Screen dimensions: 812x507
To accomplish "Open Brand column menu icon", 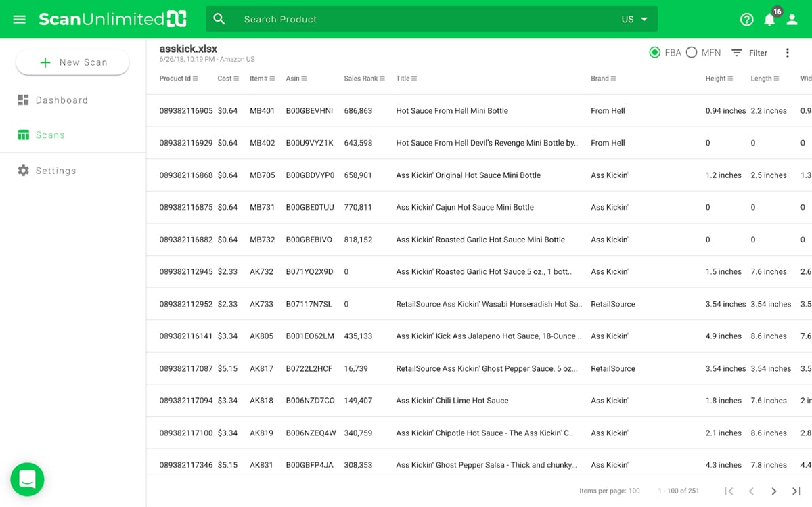I will pyautogui.click(x=614, y=79).
